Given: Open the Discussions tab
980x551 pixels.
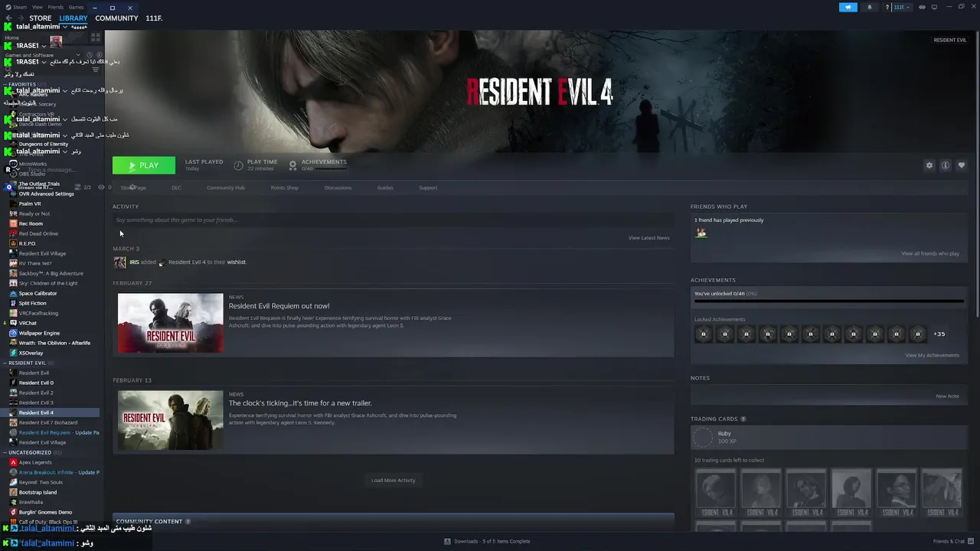Looking at the screenshot, I should pos(338,187).
